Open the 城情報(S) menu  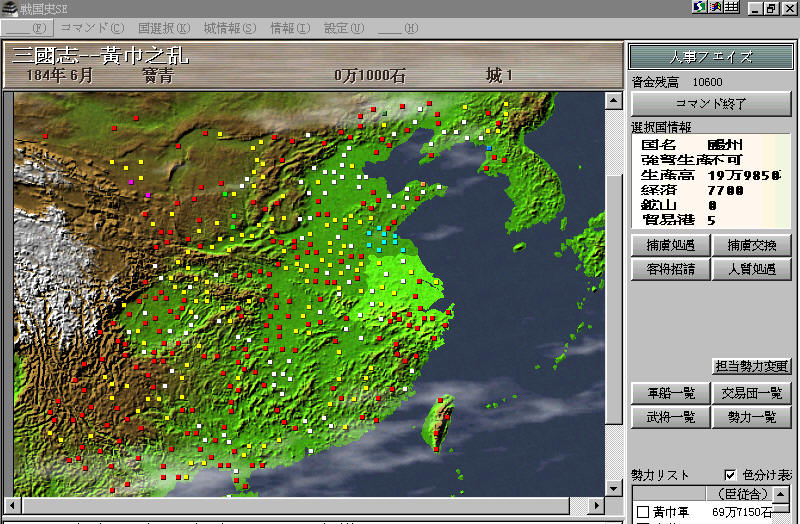click(x=229, y=27)
